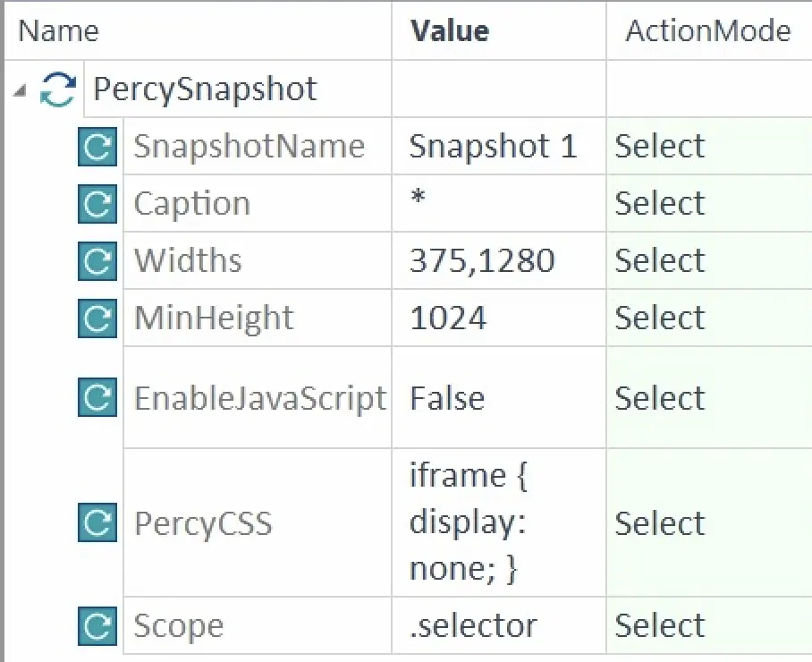Screen dimensions: 812x662
Task: Toggle the EnableJavaScript False value
Action: point(447,396)
